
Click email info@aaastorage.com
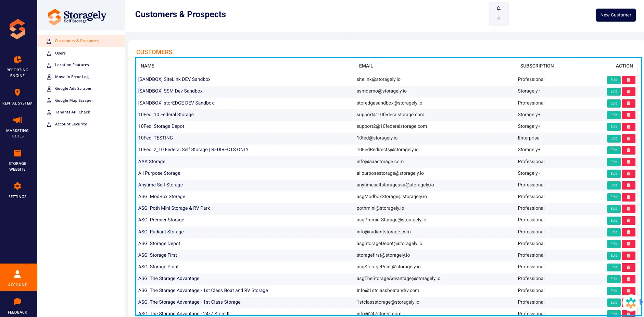click(x=380, y=161)
